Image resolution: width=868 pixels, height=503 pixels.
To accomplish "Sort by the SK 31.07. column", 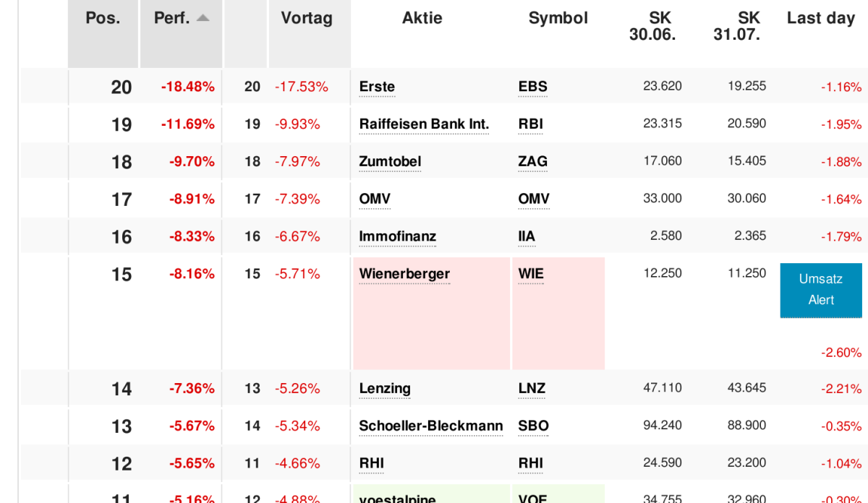I will coord(736,27).
